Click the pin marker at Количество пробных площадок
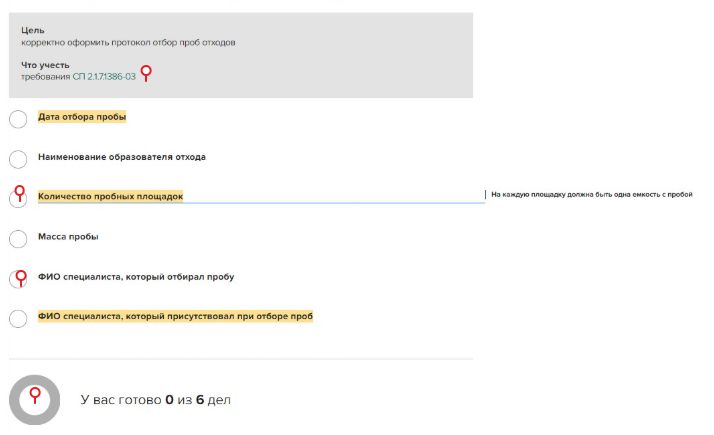 18,193
